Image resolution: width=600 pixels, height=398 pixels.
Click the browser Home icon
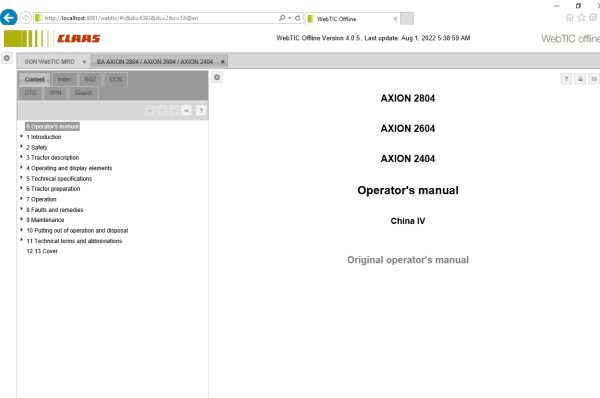coord(569,18)
